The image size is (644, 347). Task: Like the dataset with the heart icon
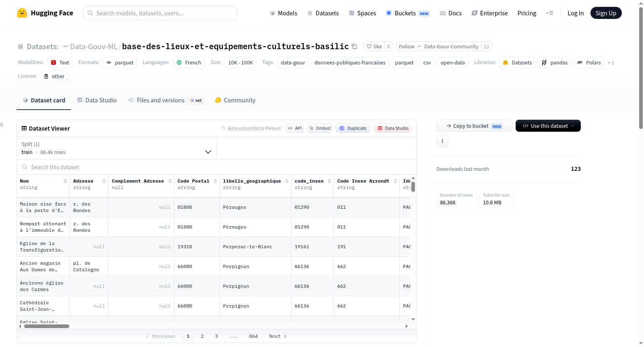coord(374,46)
